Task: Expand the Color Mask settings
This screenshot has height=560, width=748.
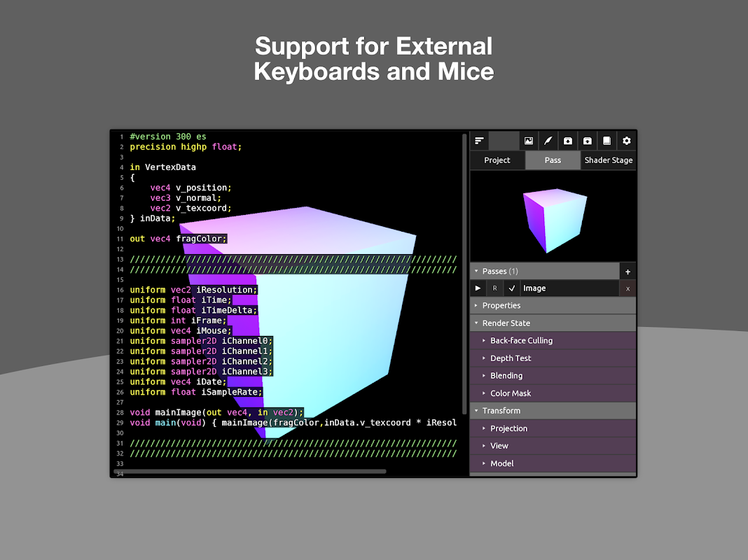Action: click(x=553, y=393)
